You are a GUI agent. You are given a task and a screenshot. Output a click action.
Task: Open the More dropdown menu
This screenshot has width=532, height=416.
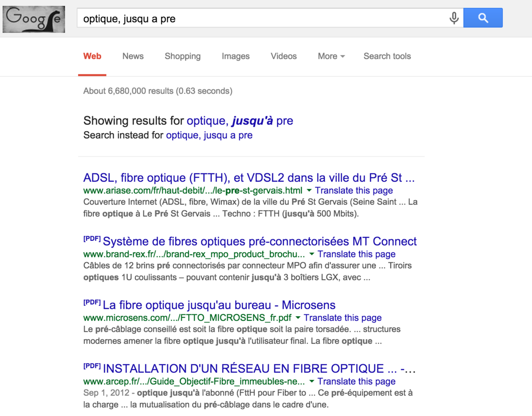[x=331, y=56]
